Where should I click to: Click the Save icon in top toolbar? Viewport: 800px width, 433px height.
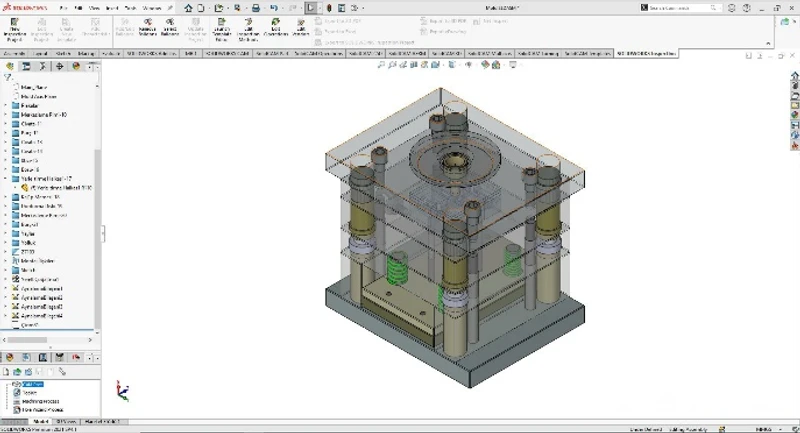237,8
